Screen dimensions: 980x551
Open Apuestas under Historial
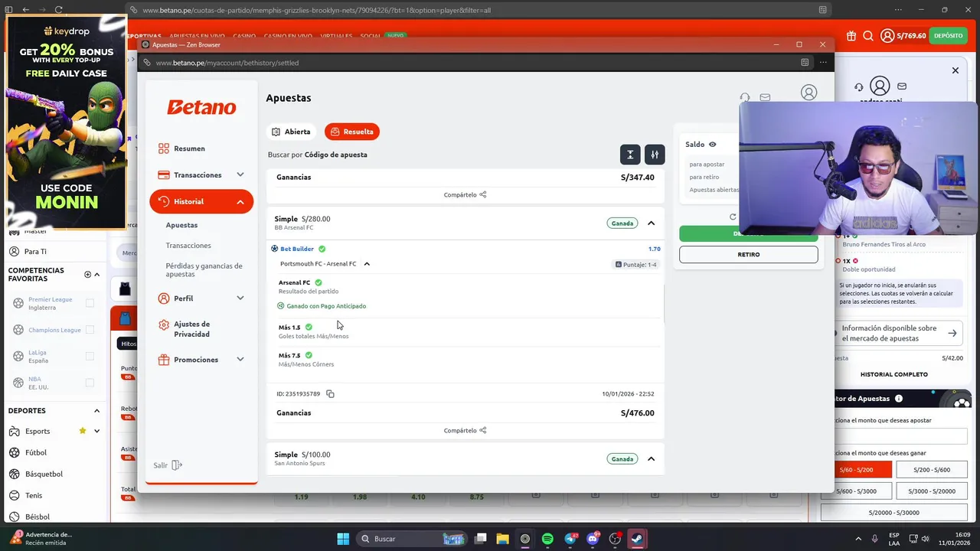181,225
